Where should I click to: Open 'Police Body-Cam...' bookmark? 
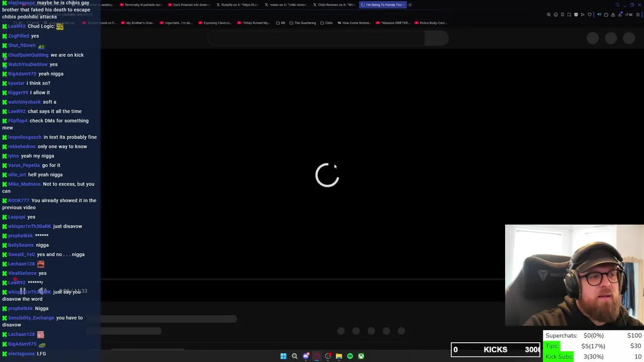coord(430,23)
